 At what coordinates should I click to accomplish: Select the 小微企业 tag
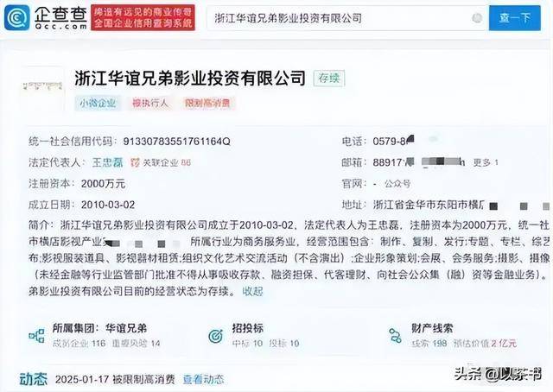[x=98, y=103]
